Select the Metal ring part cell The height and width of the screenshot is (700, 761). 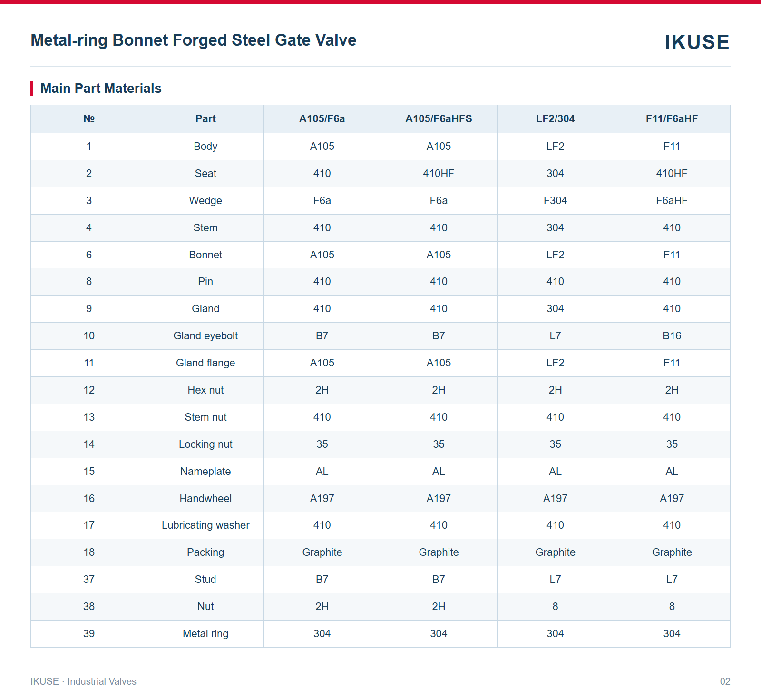pyautogui.click(x=205, y=634)
